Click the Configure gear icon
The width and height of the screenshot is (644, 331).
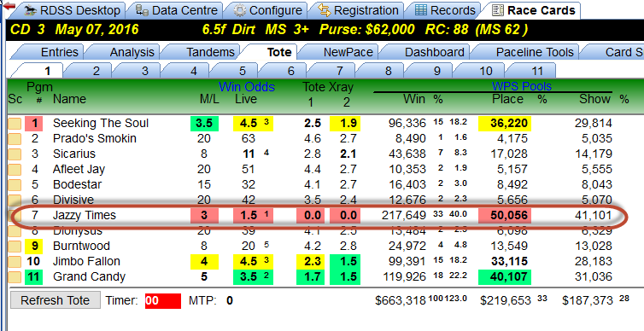click(x=239, y=11)
